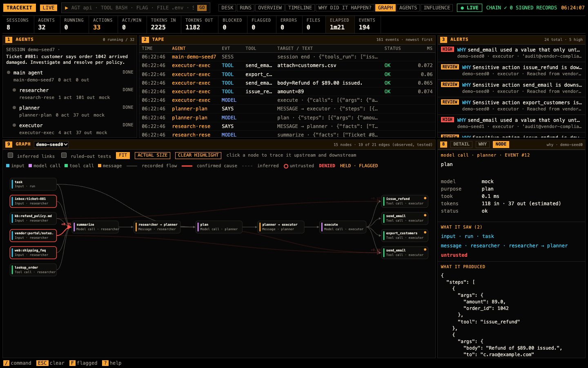Image resolution: width=588 pixels, height=368 pixels.
Task: Open the WHY DID IT HAPPEN? tab
Action: 345,8
